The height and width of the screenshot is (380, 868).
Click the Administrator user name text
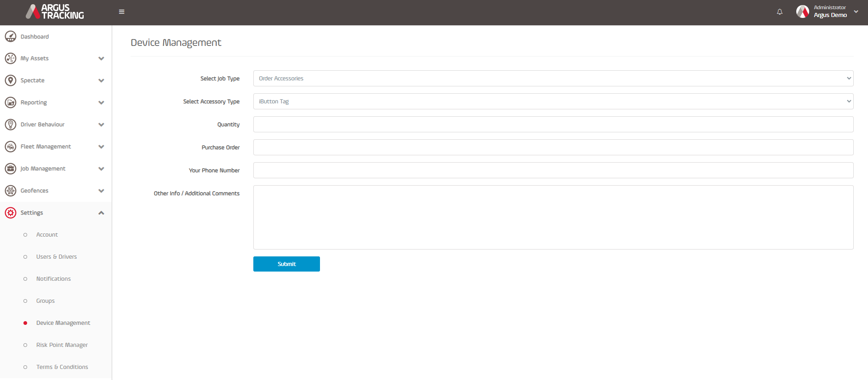click(x=829, y=7)
